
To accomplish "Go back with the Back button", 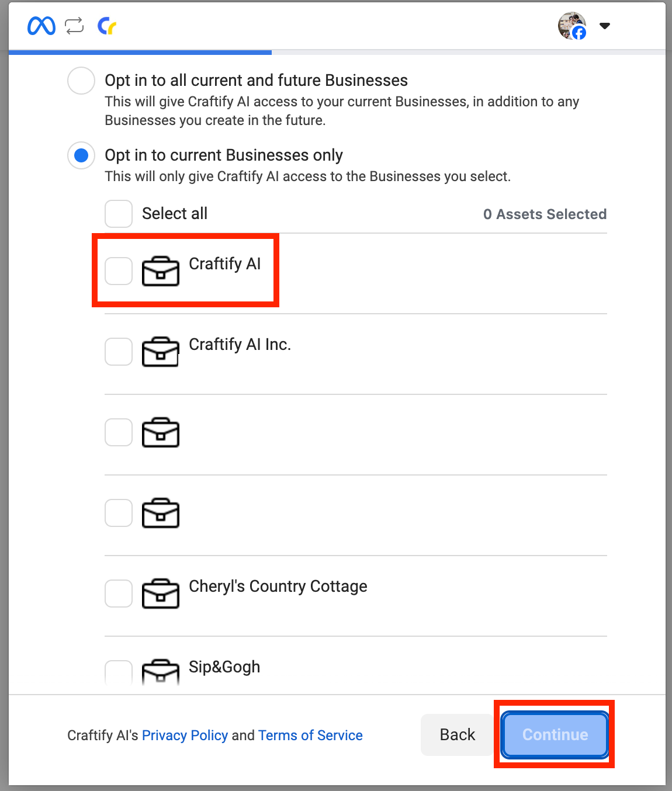I will pos(458,735).
